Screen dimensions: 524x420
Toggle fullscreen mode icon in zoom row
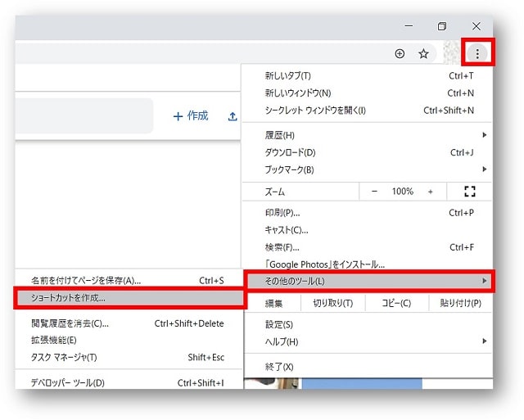point(469,192)
